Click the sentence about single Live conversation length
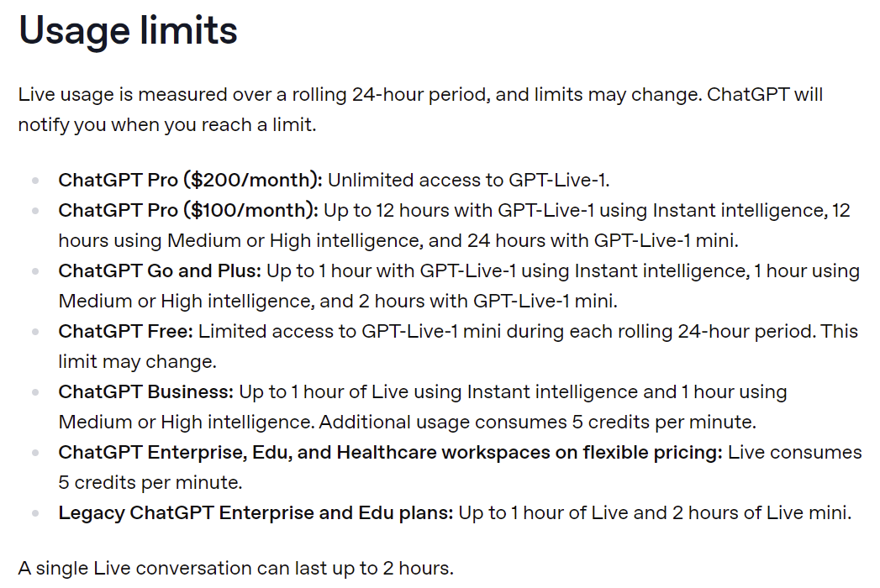 [x=235, y=569]
